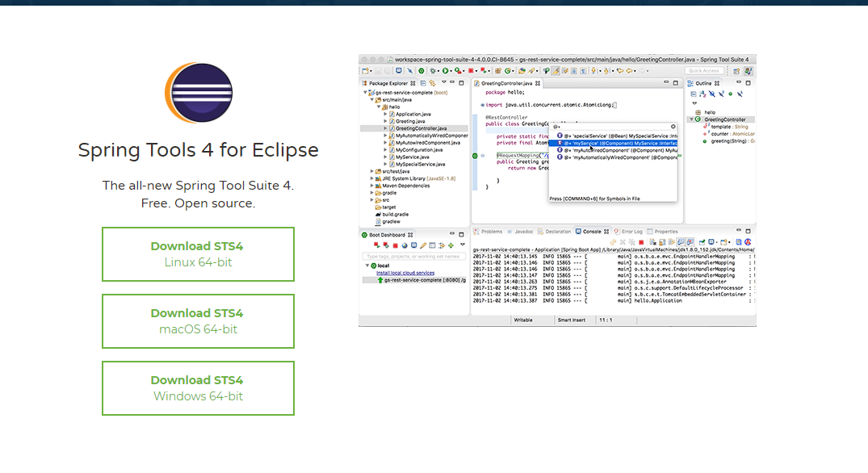Download STS4 for Windows 64-bit

[198, 387]
